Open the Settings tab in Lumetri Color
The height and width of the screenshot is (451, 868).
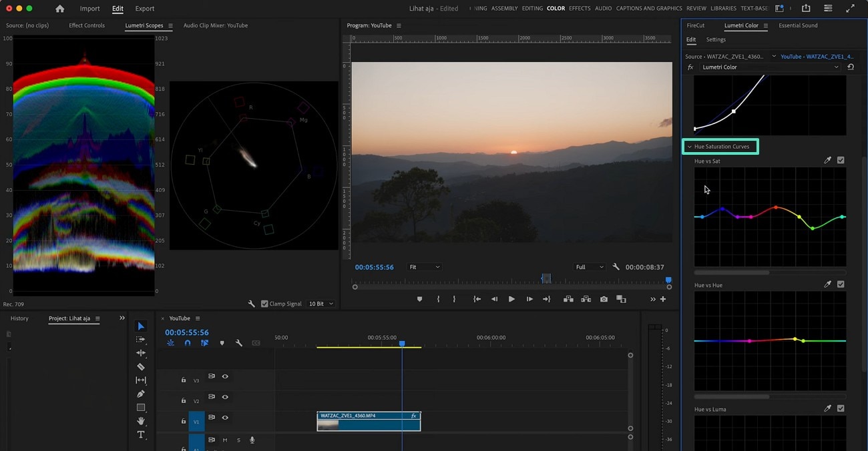[x=716, y=39]
